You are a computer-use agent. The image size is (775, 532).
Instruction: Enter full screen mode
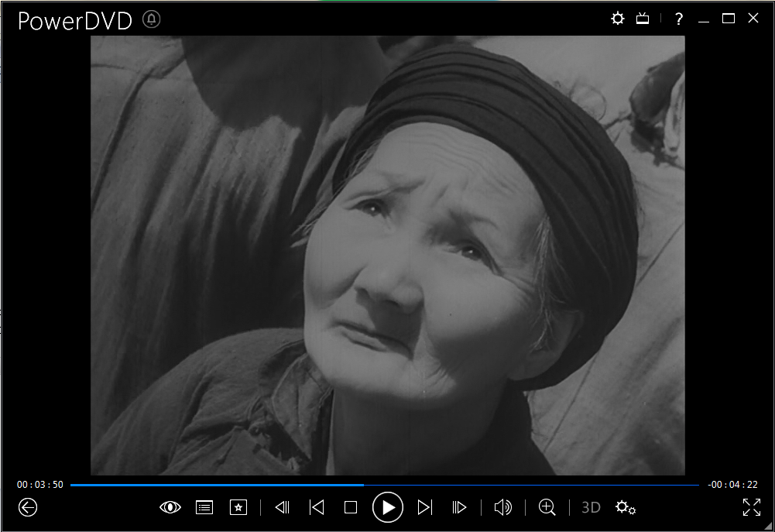751,507
